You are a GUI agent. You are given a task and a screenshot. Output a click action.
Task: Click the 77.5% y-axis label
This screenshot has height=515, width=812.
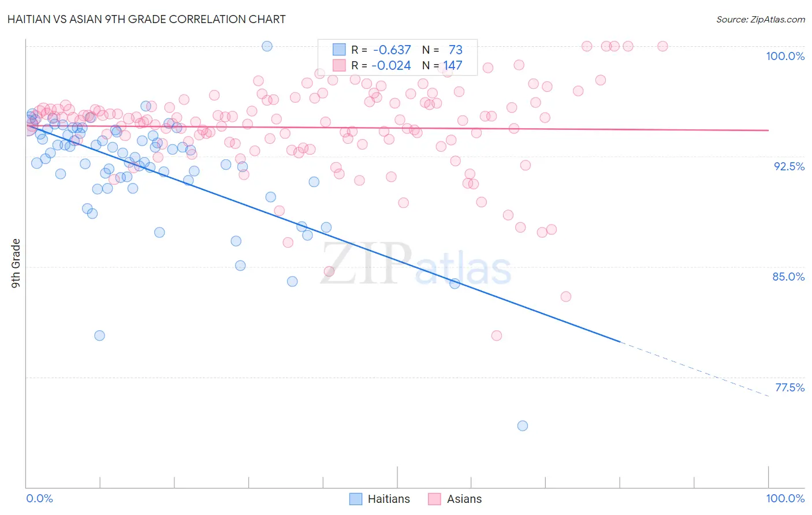coord(789,387)
